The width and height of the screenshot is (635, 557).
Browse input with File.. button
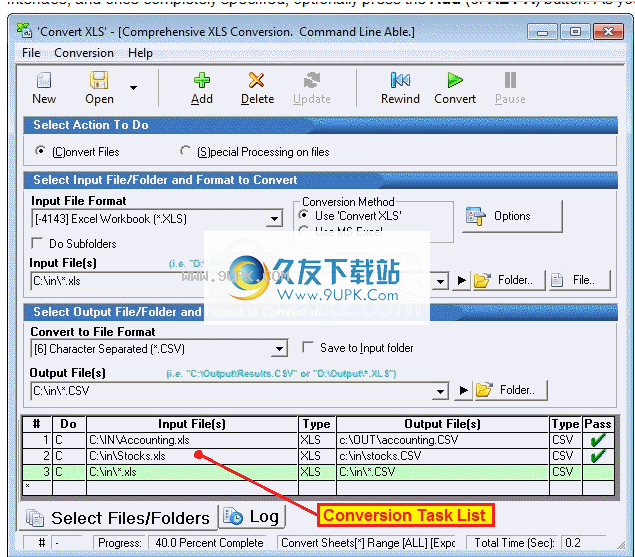(x=579, y=280)
